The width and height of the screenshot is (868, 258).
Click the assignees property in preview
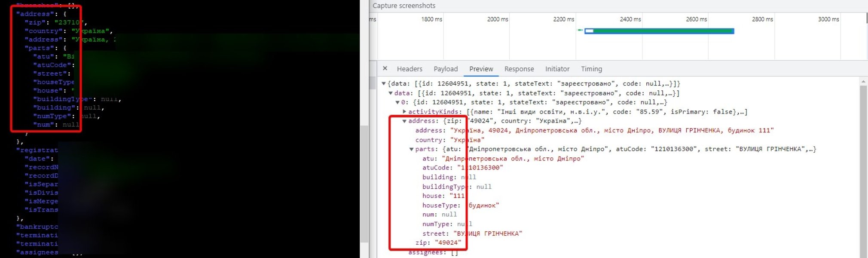428,252
